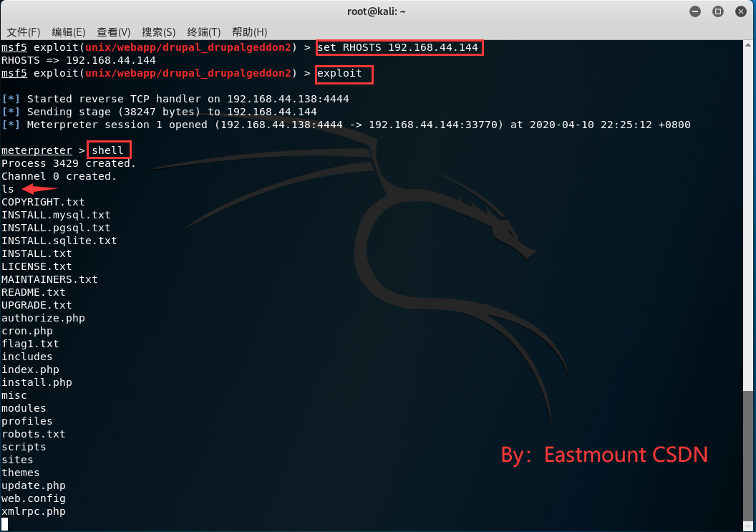Click the 'profiles' directory name
This screenshot has height=532, width=756.
(27, 421)
